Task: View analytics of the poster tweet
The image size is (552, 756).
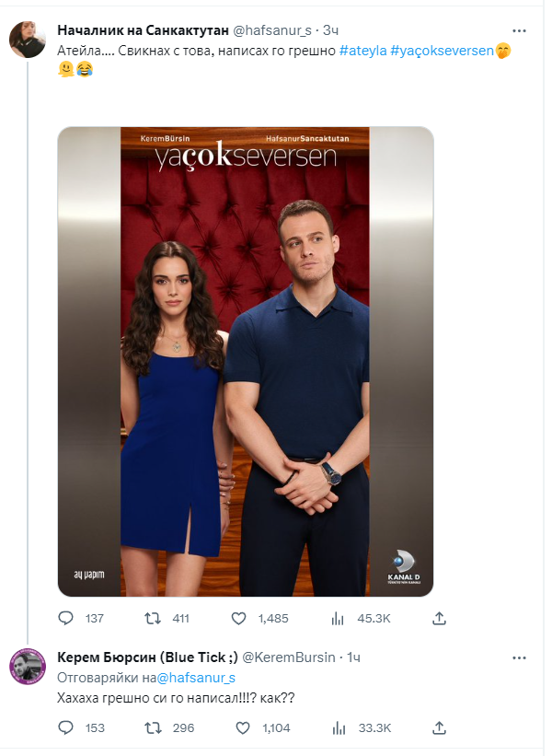Action: pos(337,618)
